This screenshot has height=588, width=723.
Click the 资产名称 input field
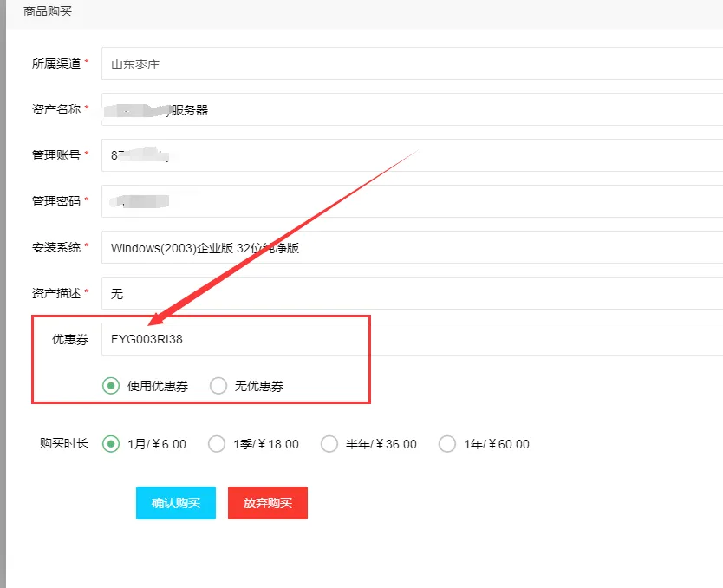pyautogui.click(x=413, y=109)
